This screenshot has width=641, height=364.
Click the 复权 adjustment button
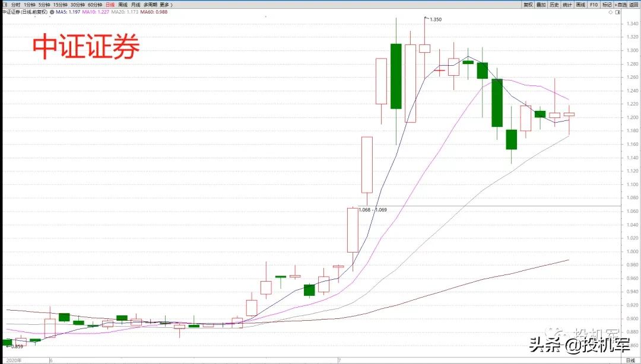528,5
